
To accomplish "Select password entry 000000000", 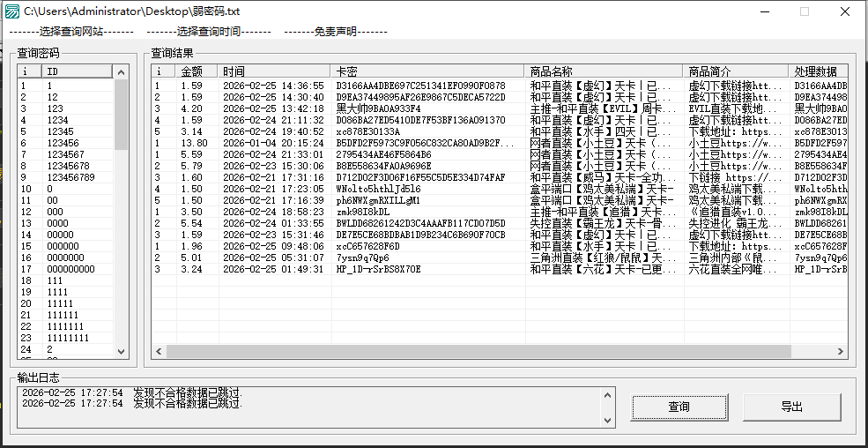I will (66, 269).
